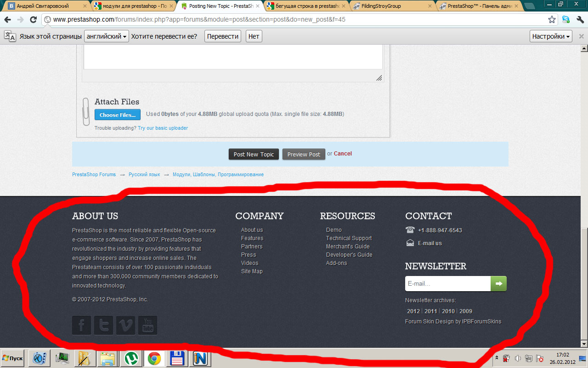Click the post message text area
Viewport: 588px width, 368px height.
tap(233, 57)
